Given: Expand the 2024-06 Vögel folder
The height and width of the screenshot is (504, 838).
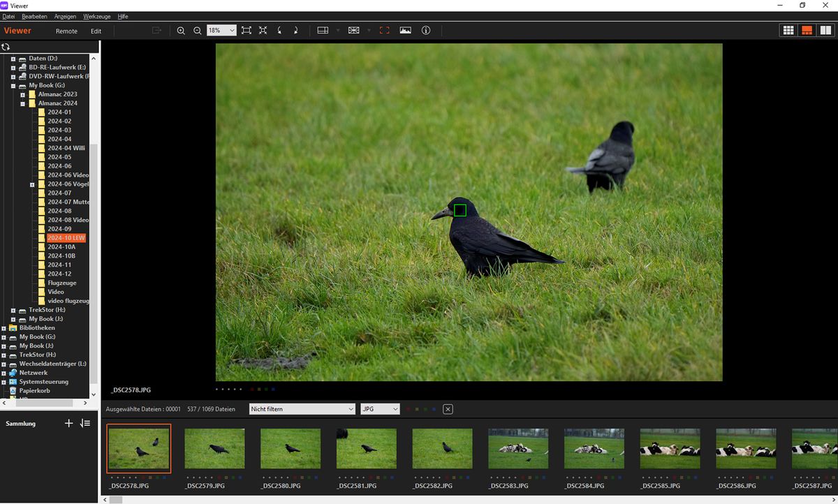Looking at the screenshot, I should (x=32, y=184).
